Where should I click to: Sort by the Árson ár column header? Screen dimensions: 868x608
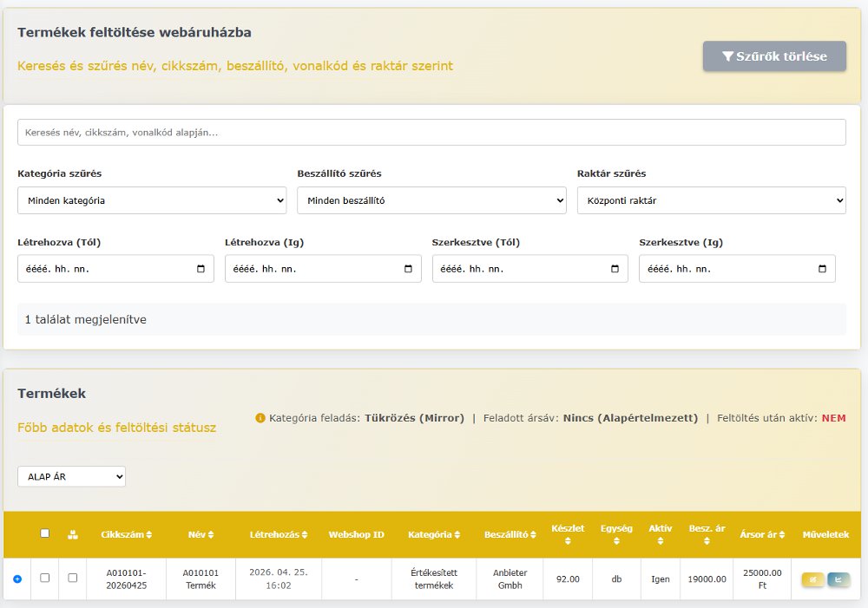tap(762, 535)
